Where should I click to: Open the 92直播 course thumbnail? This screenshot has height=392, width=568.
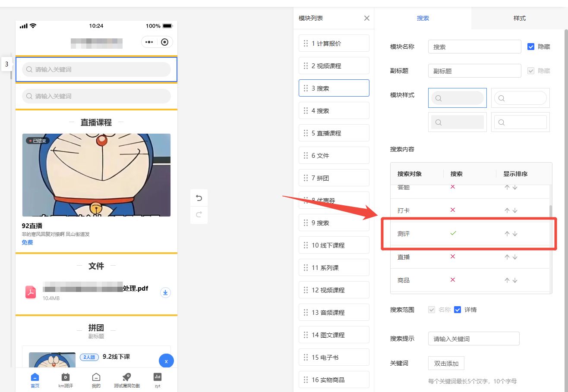96,175
